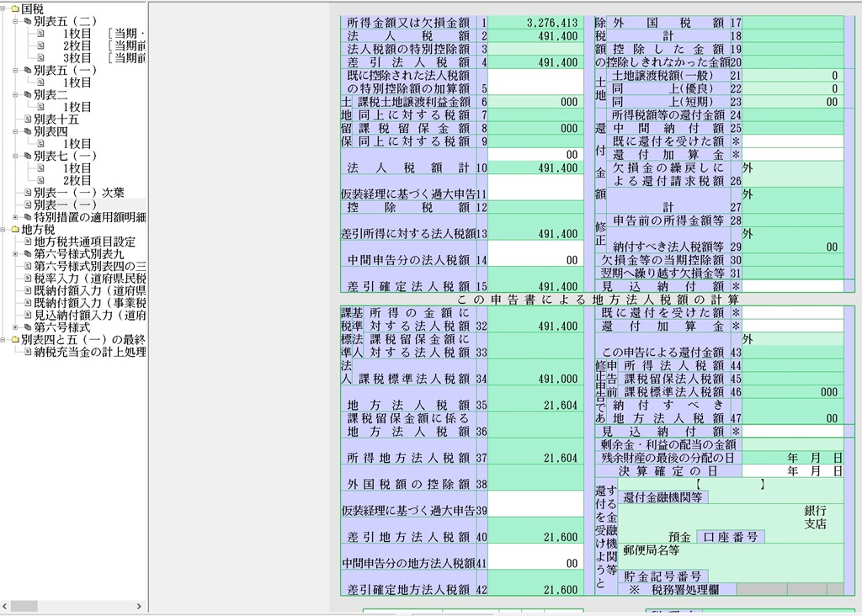Expand 特別措置の適用額明細 tree node
The height and width of the screenshot is (616, 862).
[16, 217]
